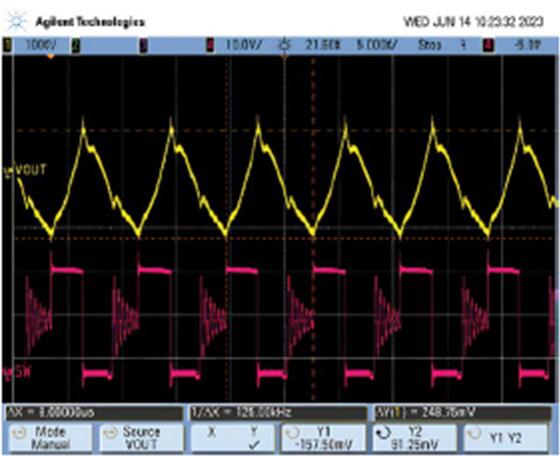Screen dimensions: 560x456
Task: Click the rotary knob icon on Y2 softkey
Action: click(384, 433)
